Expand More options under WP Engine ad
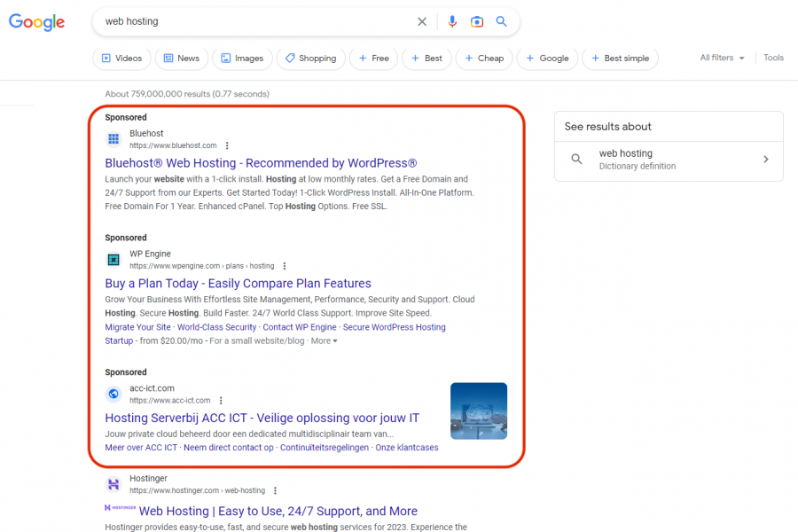The image size is (798, 532). coord(324,340)
